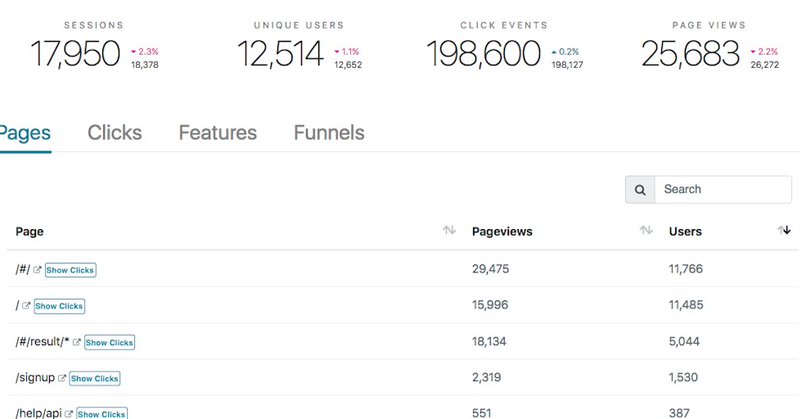Click the Pageviews column header
This screenshot has height=419, width=800.
click(502, 232)
